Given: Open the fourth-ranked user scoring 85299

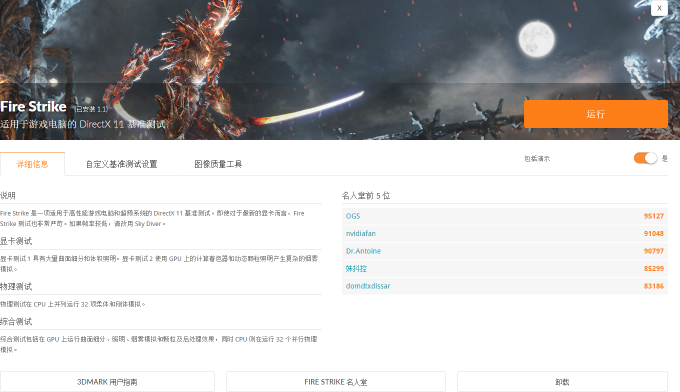Looking at the screenshot, I should pos(356,268).
